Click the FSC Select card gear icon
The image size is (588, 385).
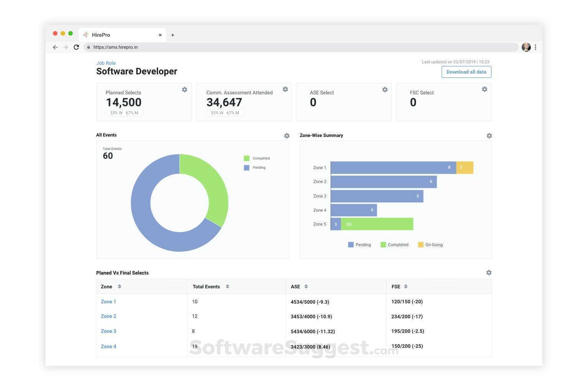click(485, 89)
